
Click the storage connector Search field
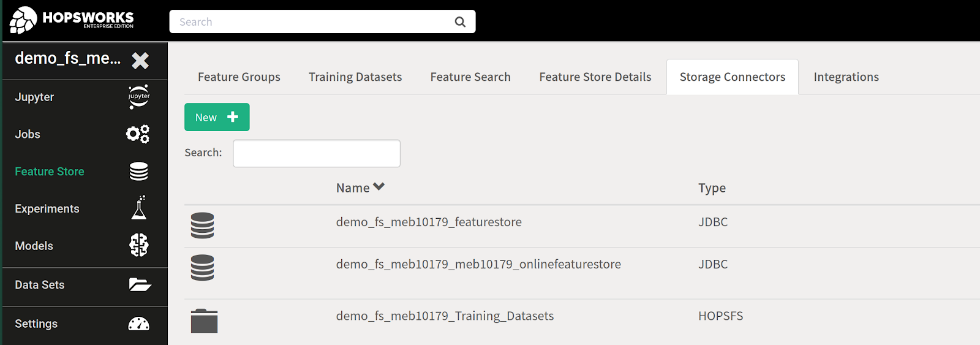click(x=317, y=153)
